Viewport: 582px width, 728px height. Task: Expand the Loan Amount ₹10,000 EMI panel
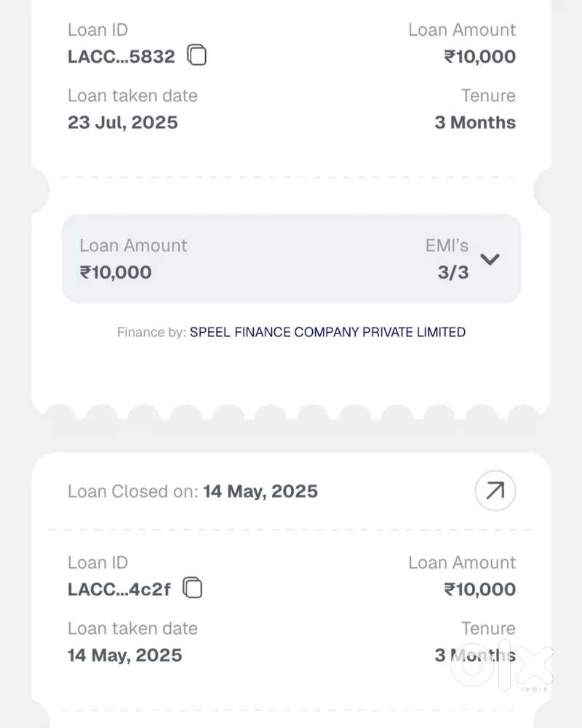292,258
